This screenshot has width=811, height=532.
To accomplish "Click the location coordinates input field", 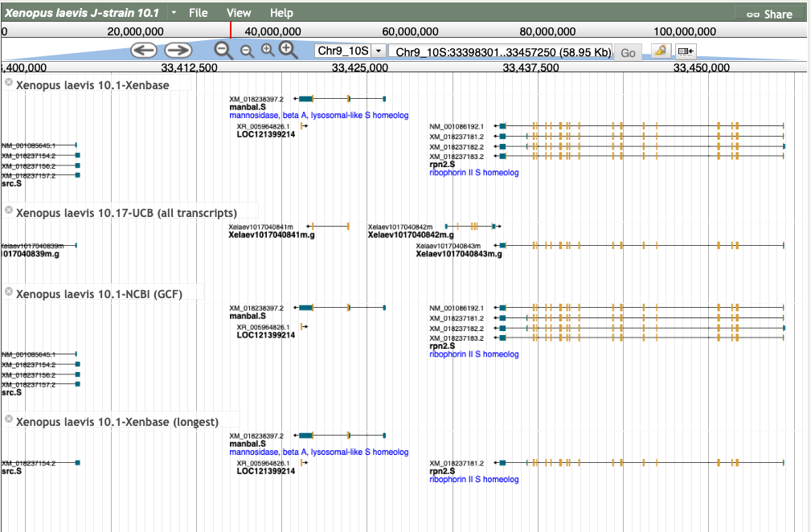I will pyautogui.click(x=500, y=51).
